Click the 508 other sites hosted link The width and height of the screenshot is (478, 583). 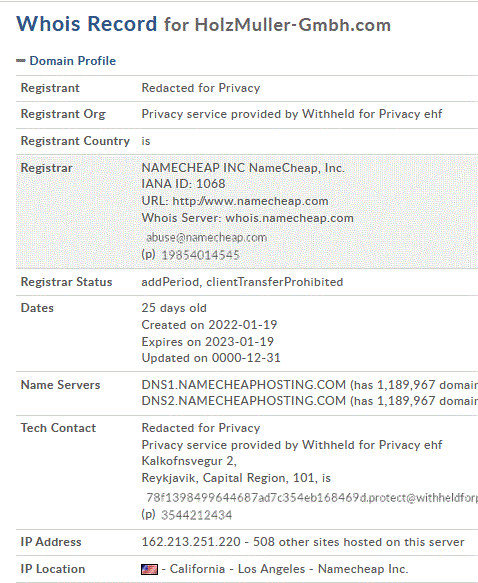[x=359, y=542]
